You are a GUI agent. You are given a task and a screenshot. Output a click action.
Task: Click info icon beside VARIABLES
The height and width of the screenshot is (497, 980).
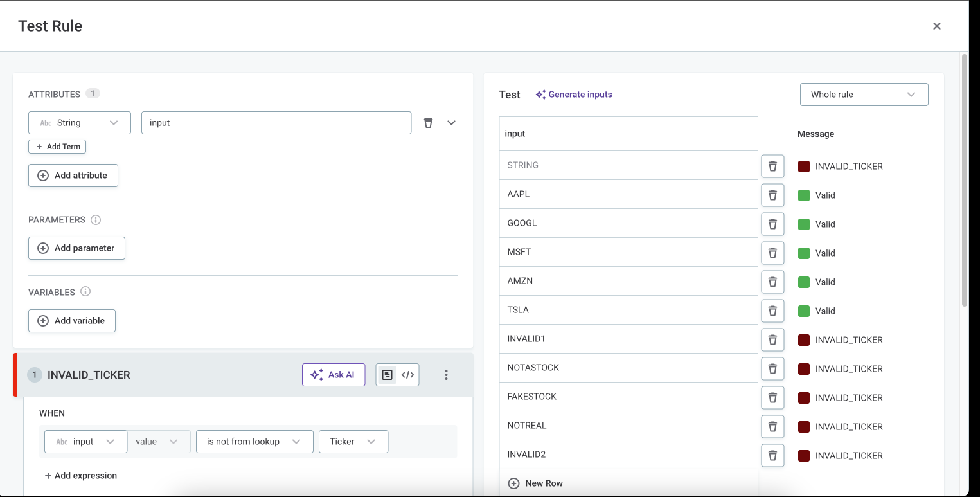[x=85, y=292]
